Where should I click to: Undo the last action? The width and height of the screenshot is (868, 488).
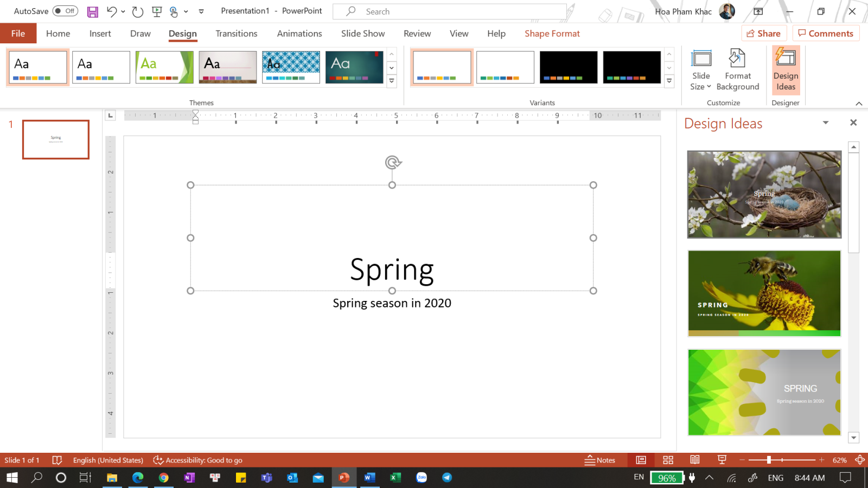pos(111,11)
